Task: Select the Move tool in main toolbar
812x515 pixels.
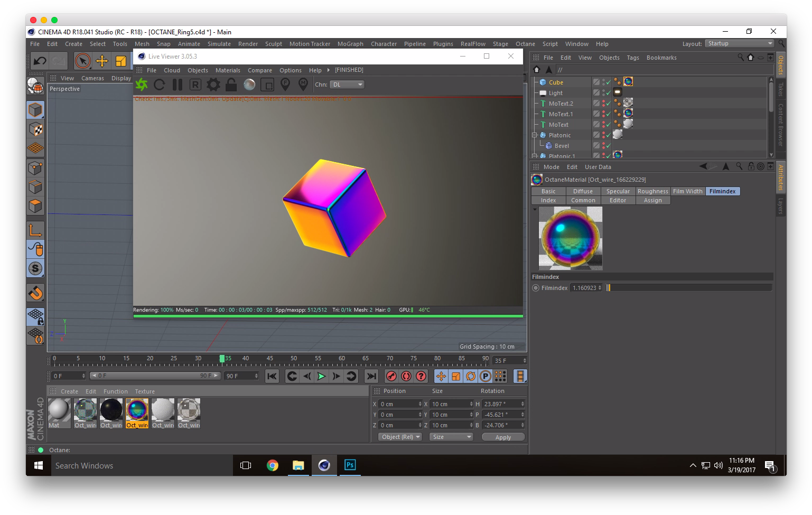Action: pyautogui.click(x=102, y=61)
